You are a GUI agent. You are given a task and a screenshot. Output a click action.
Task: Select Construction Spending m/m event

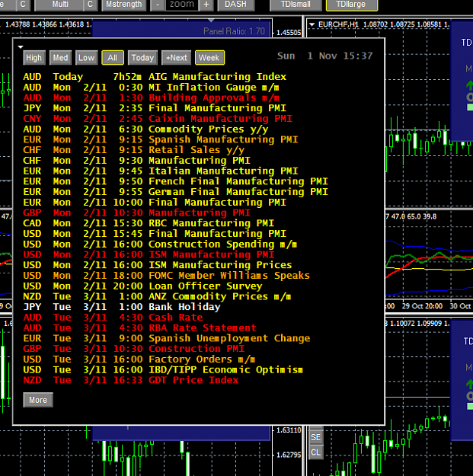pos(160,244)
